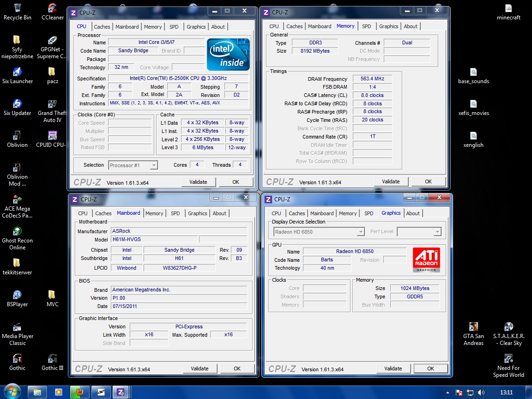532x399 pixels.
Task: Open the pacz folder icon
Action: pyautogui.click(x=52, y=76)
